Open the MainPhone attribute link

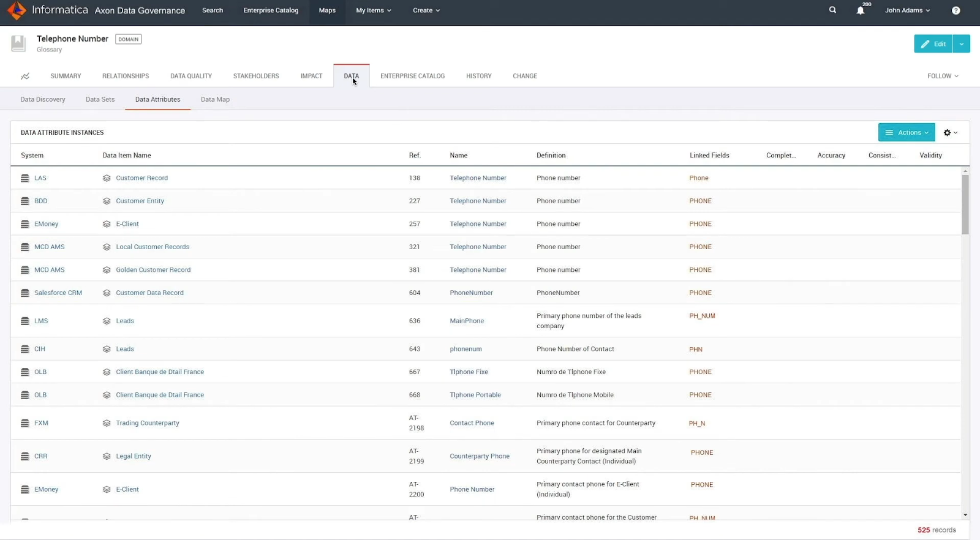pos(467,321)
